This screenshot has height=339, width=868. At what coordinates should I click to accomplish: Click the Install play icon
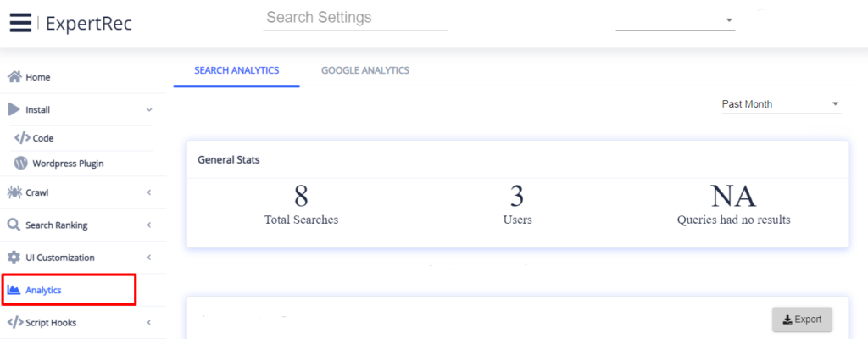tap(14, 109)
